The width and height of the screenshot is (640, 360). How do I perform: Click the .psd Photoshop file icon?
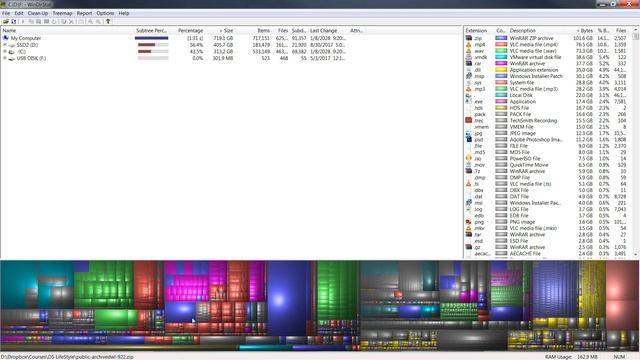[469, 139]
